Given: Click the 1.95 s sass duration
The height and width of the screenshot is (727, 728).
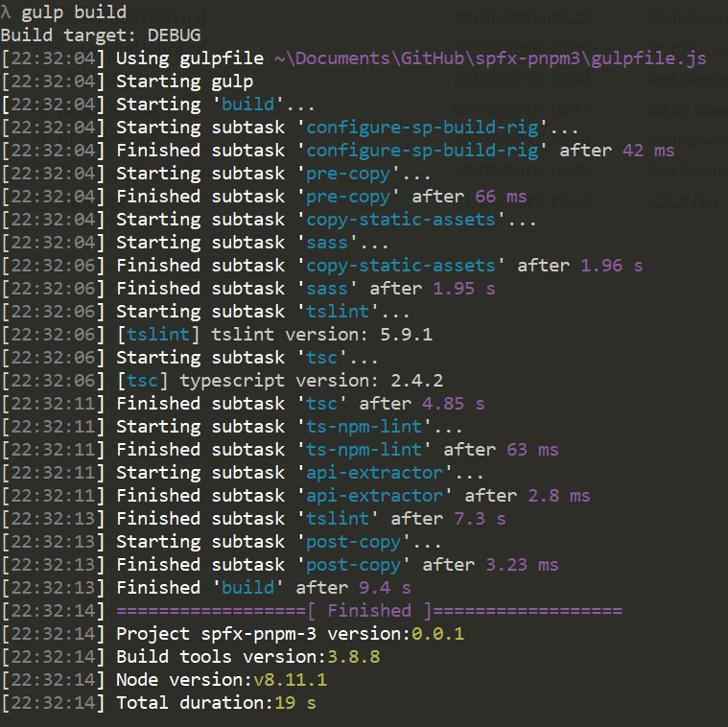Looking at the screenshot, I should [x=464, y=289].
